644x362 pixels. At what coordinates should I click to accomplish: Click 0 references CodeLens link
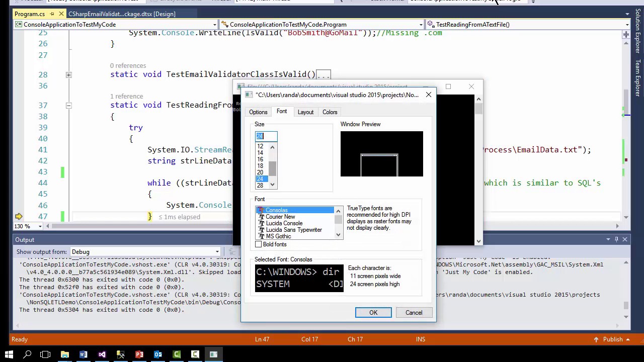128,65
